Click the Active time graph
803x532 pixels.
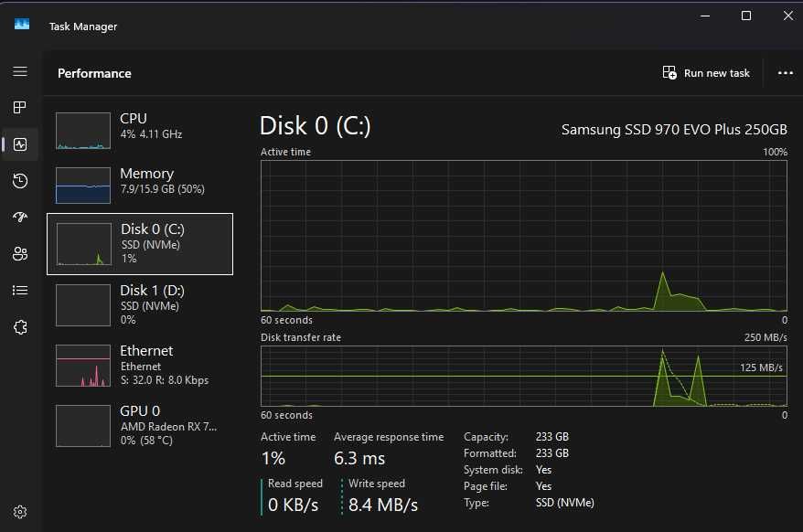pyautogui.click(x=524, y=236)
